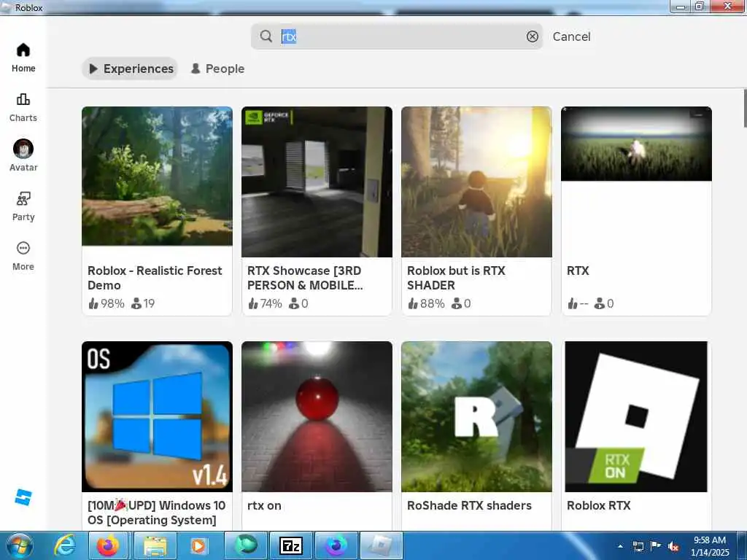Viewport: 747px width, 560px height.
Task: Open the More menu
Action: [x=23, y=256]
